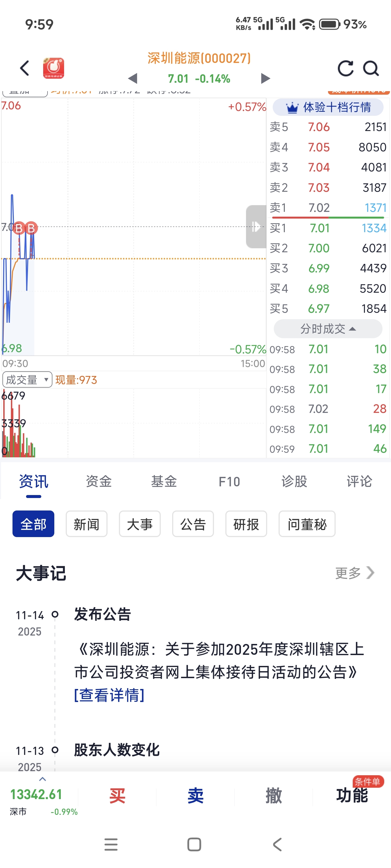Switch to the 诊股 tab
Viewport: 391px width, 868px height.
[x=294, y=481]
